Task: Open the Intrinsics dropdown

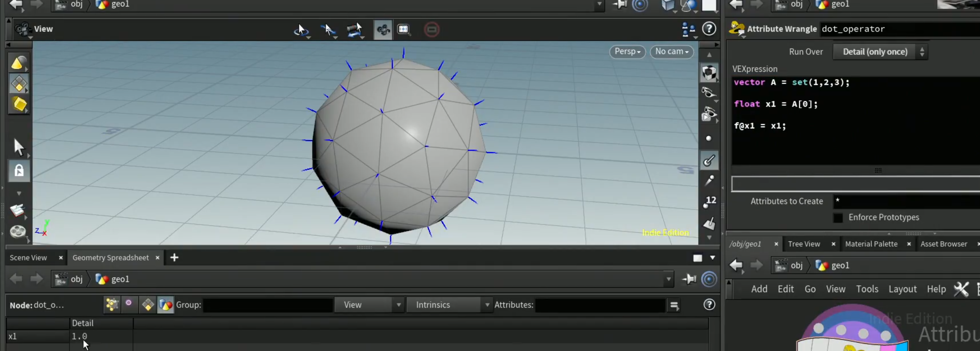Action: tap(449, 305)
